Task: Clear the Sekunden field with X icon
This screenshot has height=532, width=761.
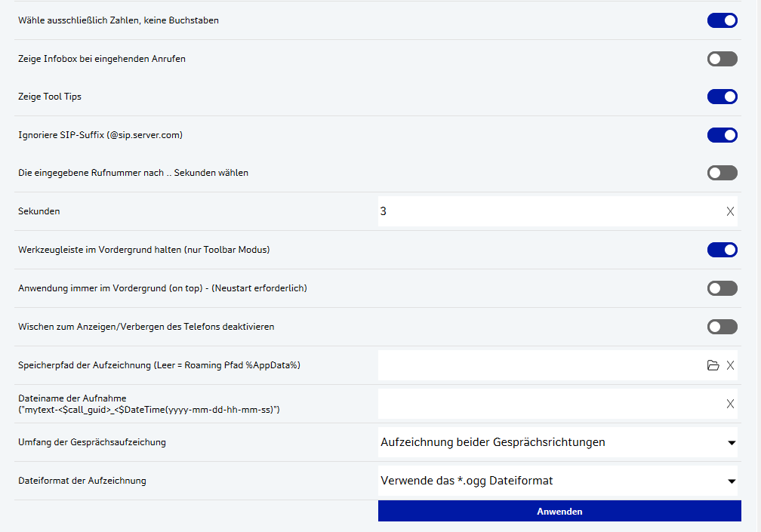Action: point(730,211)
